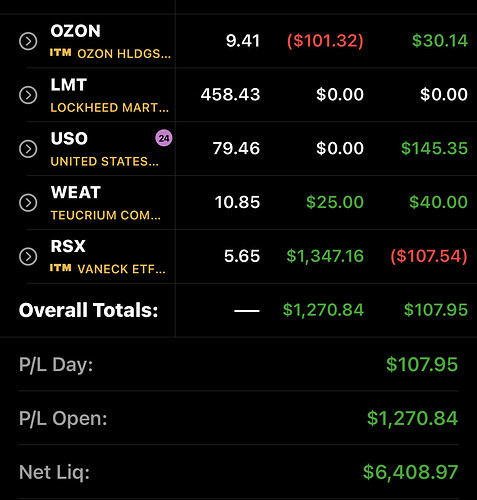This screenshot has height=500, width=477.
Task: Select the LOCKHEED MART description
Action: point(110,108)
